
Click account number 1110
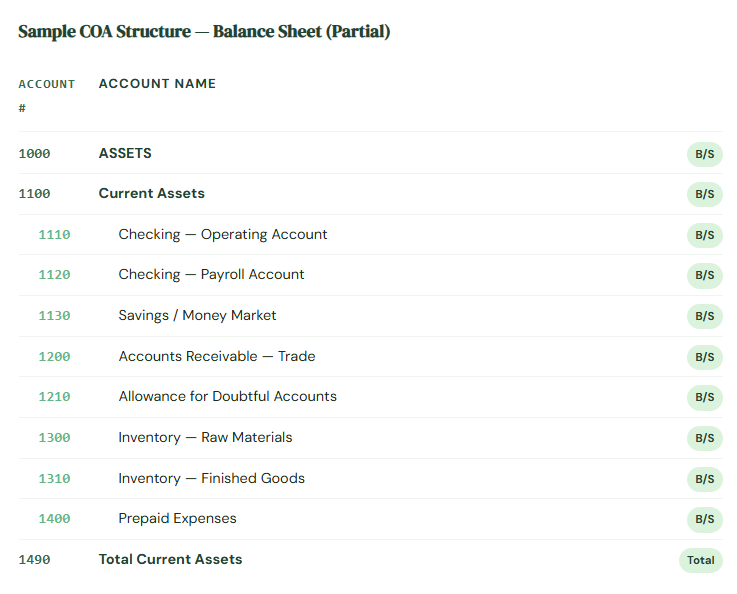54,235
